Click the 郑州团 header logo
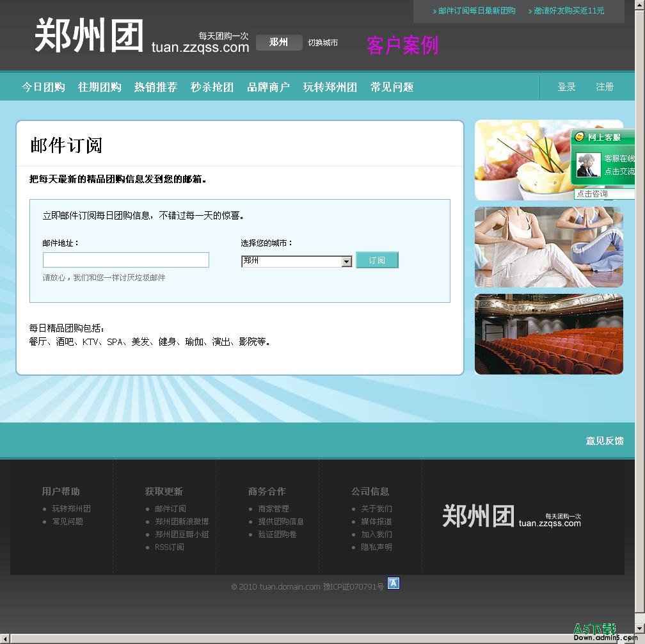Viewport: 645px width, 644px height. click(142, 35)
